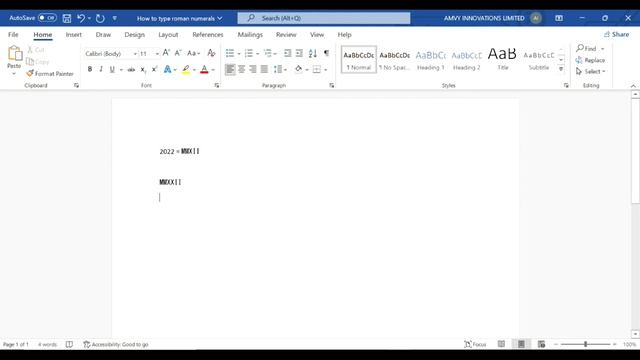Show or hide paragraph marks
The image size is (640, 360).
pos(327,53)
